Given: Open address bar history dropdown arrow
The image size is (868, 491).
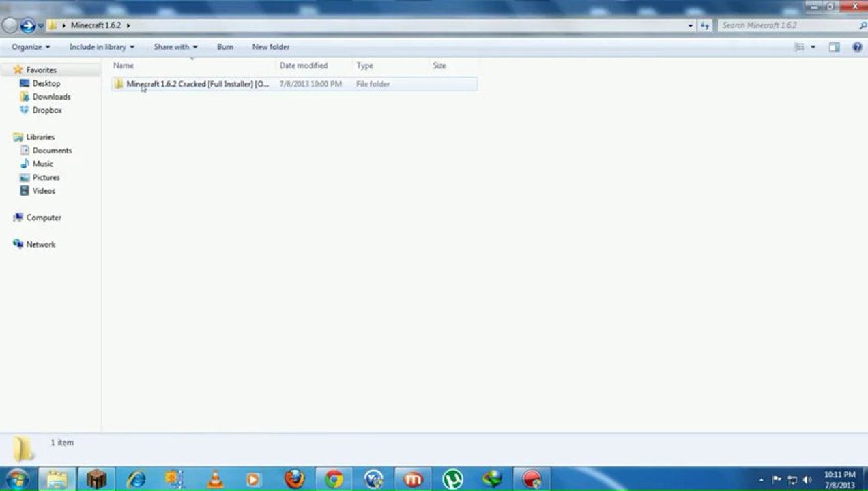Looking at the screenshot, I should pos(691,25).
